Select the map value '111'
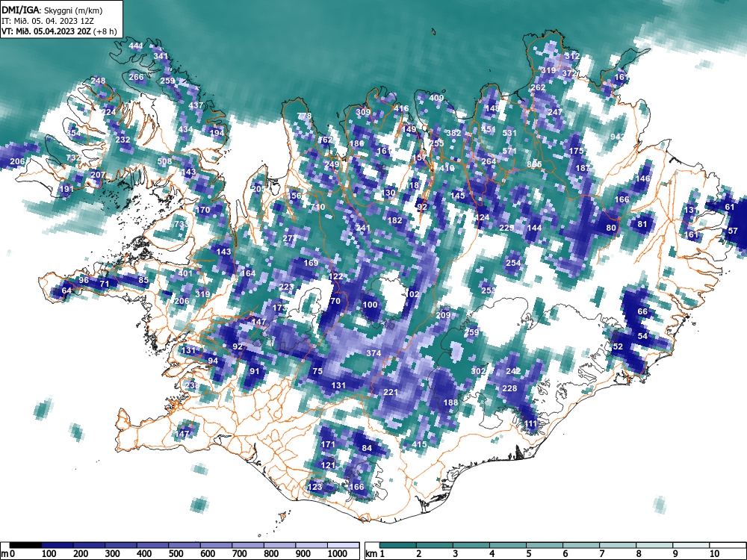The height and width of the screenshot is (560, 747). point(530,423)
